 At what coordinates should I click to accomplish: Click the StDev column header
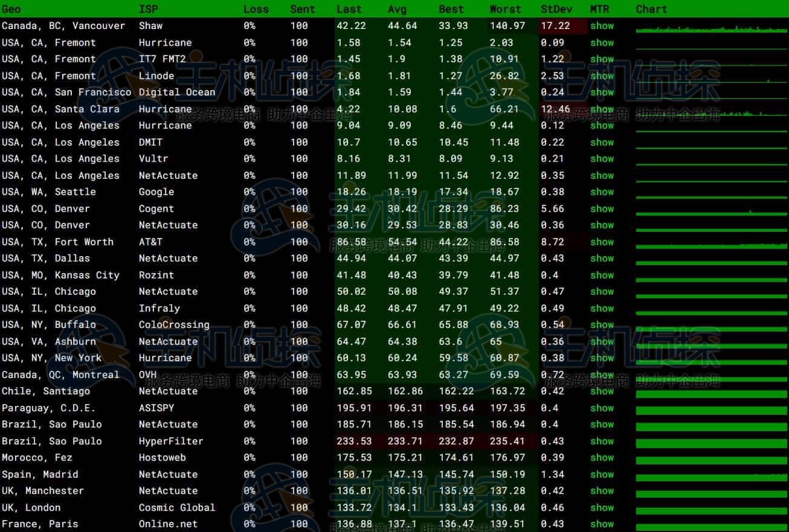[556, 9]
